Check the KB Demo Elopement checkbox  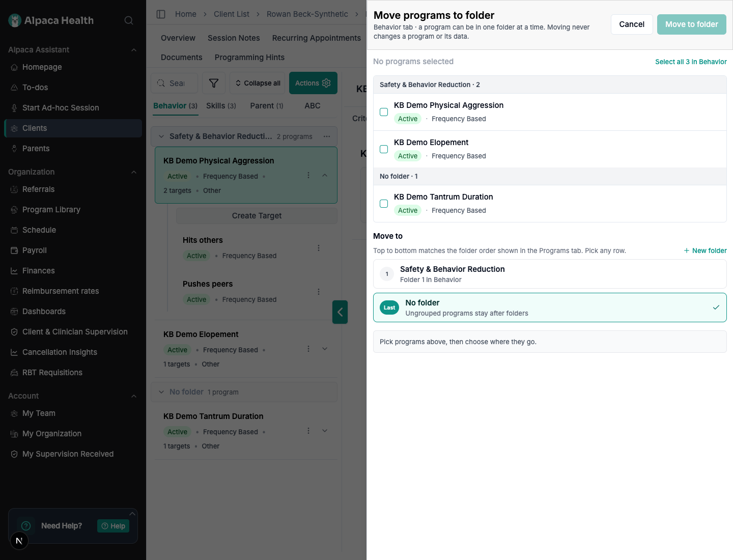384,149
